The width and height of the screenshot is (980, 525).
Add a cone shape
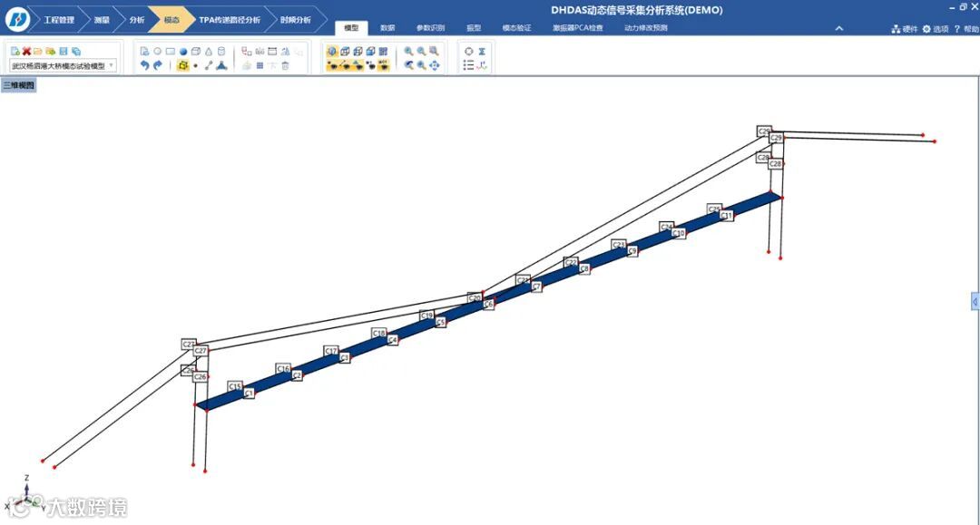click(x=208, y=51)
